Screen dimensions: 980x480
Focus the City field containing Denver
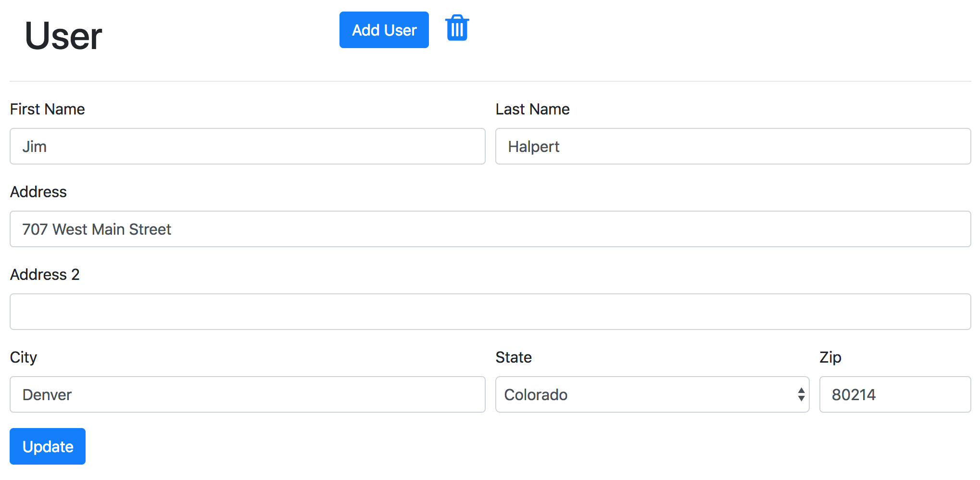click(x=247, y=394)
